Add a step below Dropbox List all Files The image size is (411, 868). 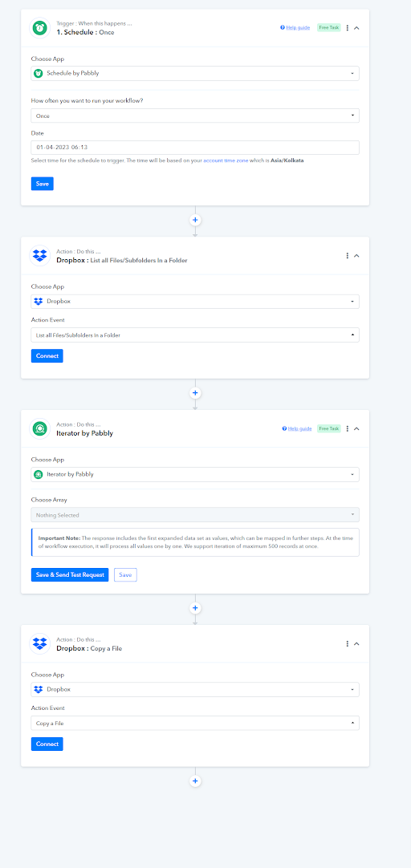(x=195, y=392)
